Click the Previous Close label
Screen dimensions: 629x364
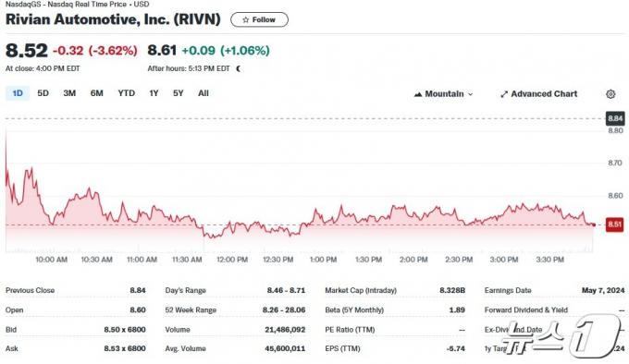pos(31,290)
